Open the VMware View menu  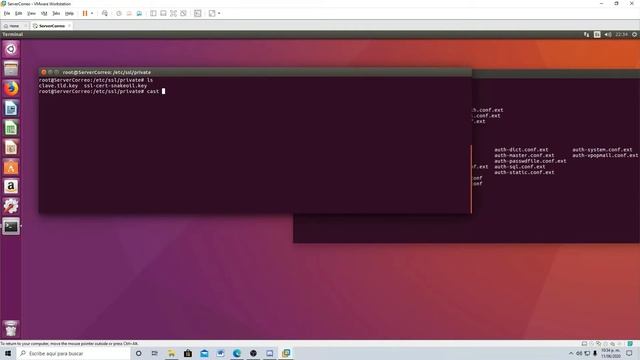31,13
